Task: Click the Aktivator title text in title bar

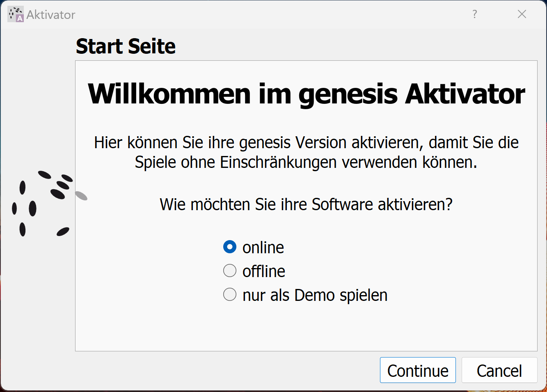Action: point(51,15)
